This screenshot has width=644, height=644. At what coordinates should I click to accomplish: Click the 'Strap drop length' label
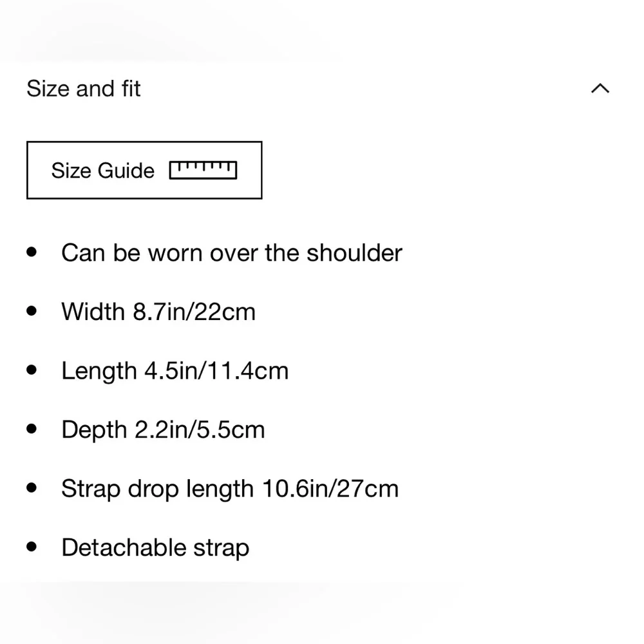point(157,489)
